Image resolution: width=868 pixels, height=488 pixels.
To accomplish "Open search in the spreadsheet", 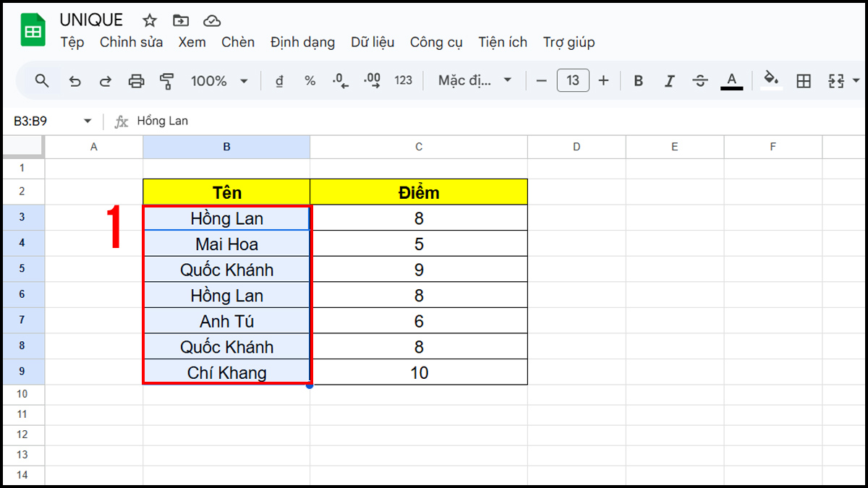I will coord(42,80).
